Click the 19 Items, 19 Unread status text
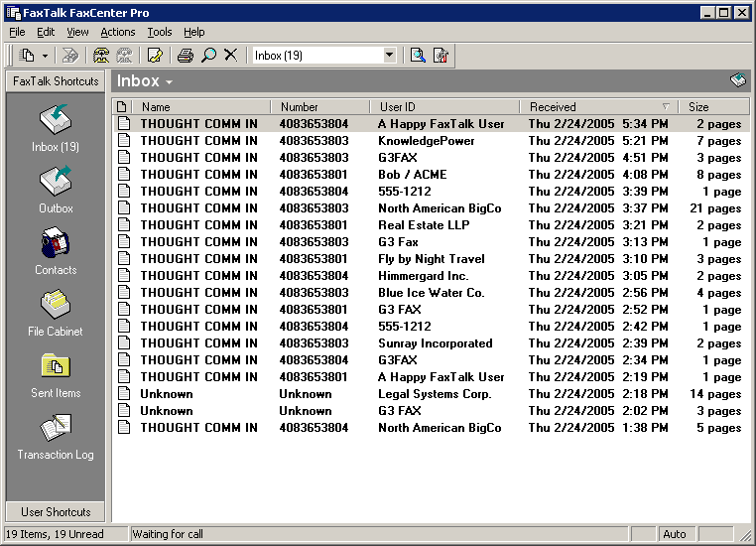756x546 pixels. point(55,534)
